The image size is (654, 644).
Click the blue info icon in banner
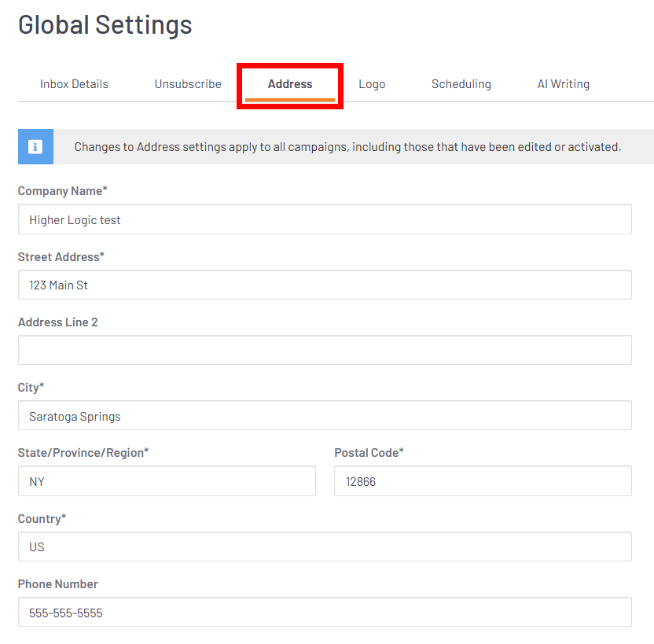pos(35,147)
